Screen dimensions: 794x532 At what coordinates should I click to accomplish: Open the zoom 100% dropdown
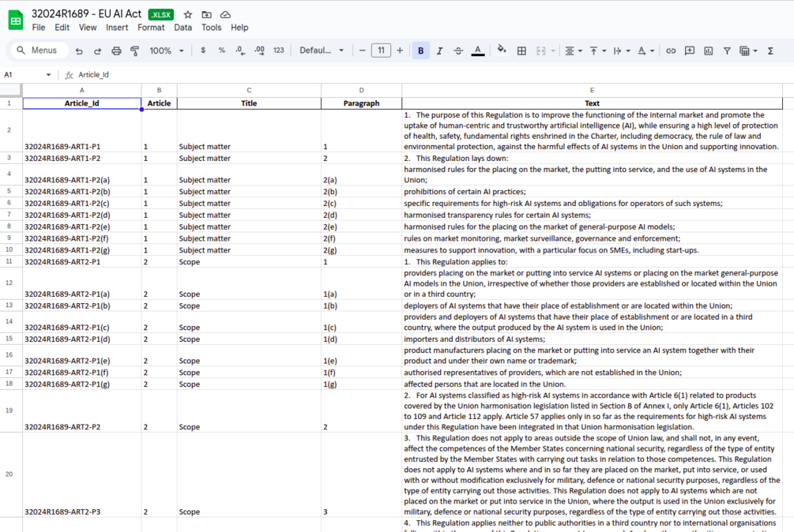(167, 51)
